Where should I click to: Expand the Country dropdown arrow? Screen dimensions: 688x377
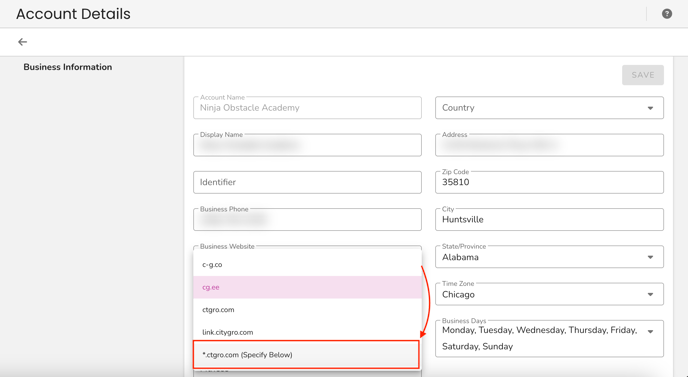point(650,108)
